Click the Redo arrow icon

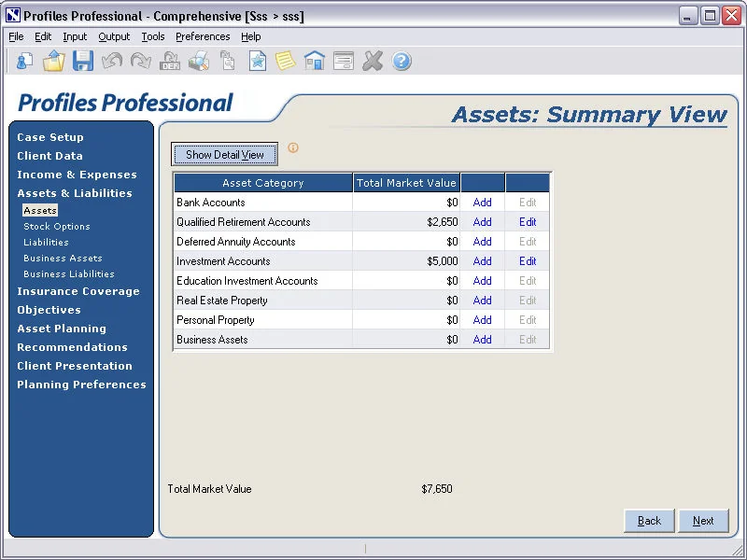coord(141,61)
